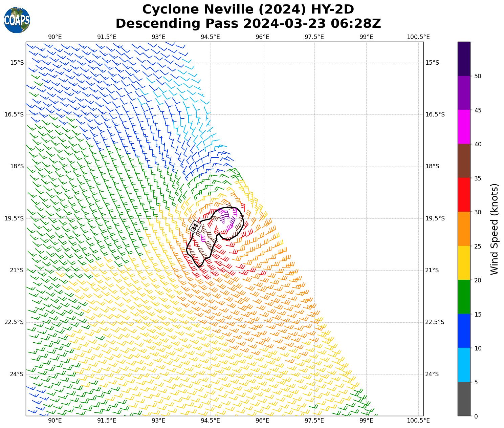Select the red 30–35 knot colorbar segment
The width and height of the screenshot is (504, 428).
coord(464,195)
